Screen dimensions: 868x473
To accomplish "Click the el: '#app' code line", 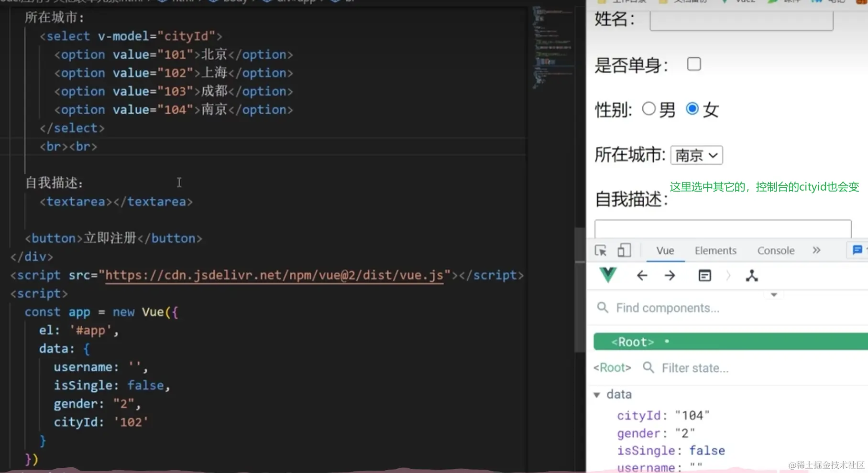I will (79, 330).
